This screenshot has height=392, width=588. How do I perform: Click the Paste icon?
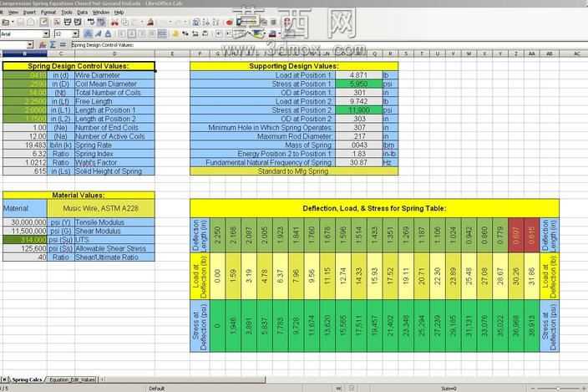click(136, 23)
